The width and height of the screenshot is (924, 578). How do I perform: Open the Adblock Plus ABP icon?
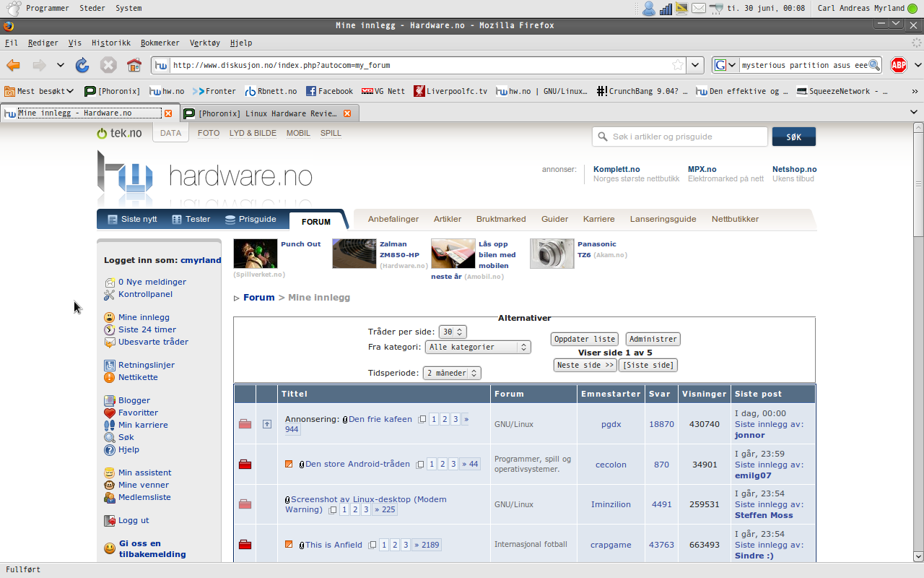point(898,65)
